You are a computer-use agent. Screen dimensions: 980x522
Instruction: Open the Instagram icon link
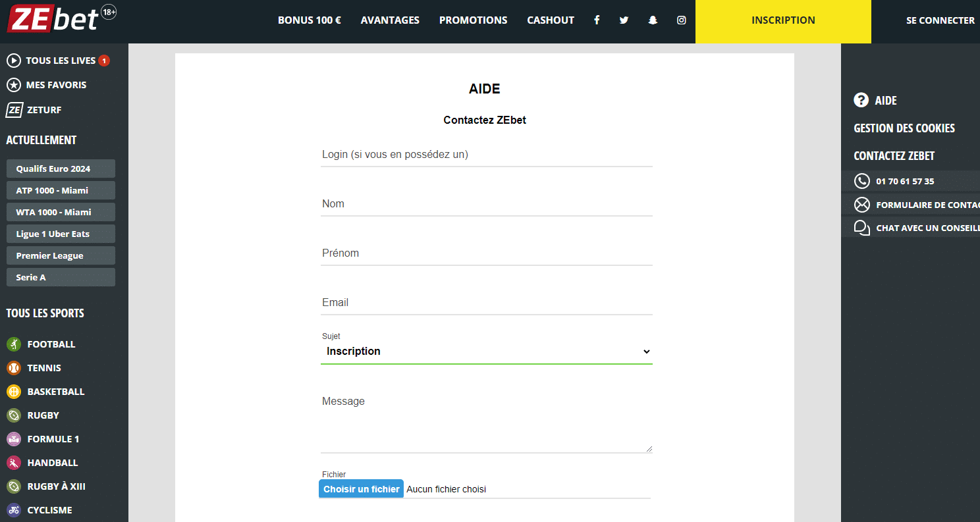click(x=682, y=20)
